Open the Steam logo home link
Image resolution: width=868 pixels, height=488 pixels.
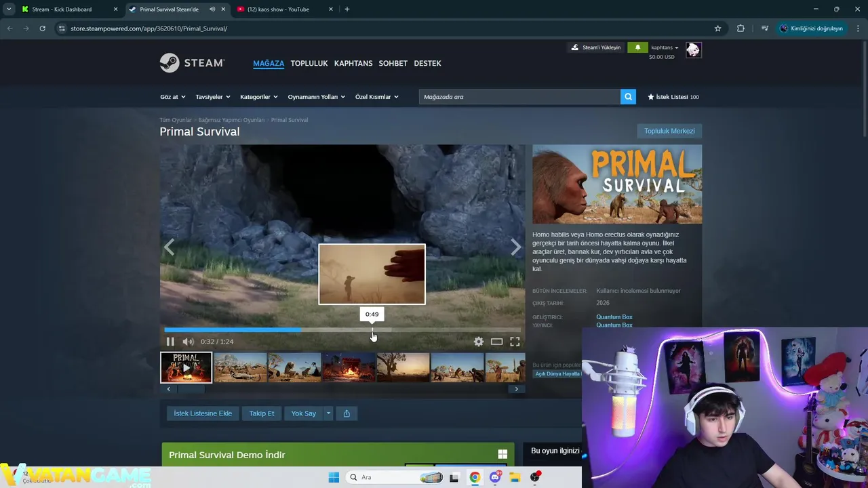click(192, 63)
